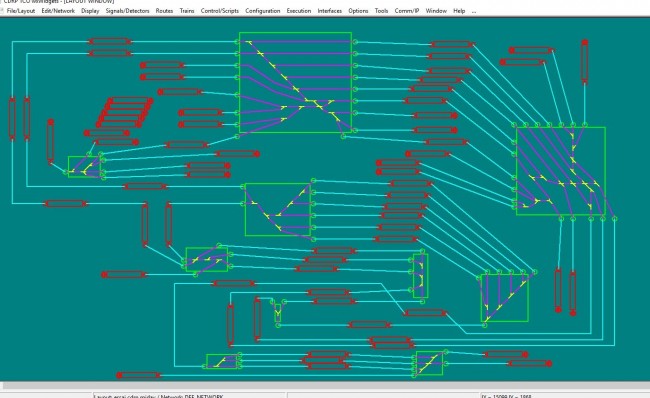
Task: Open the File/Layout menu
Action: click(21, 11)
